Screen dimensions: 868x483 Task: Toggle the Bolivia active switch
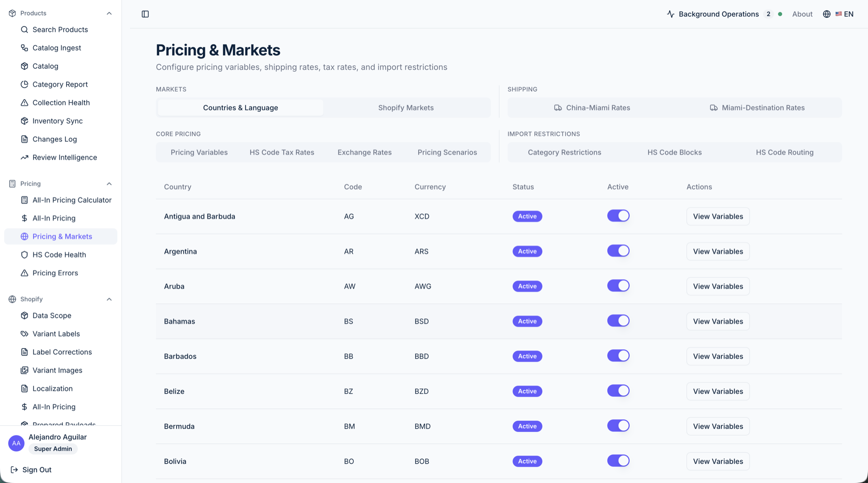coord(618,461)
